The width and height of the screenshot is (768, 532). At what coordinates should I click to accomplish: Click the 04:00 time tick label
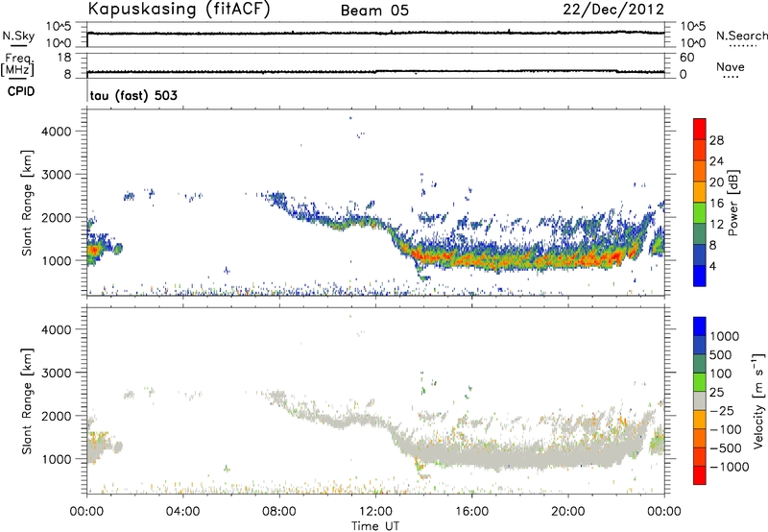(182, 512)
